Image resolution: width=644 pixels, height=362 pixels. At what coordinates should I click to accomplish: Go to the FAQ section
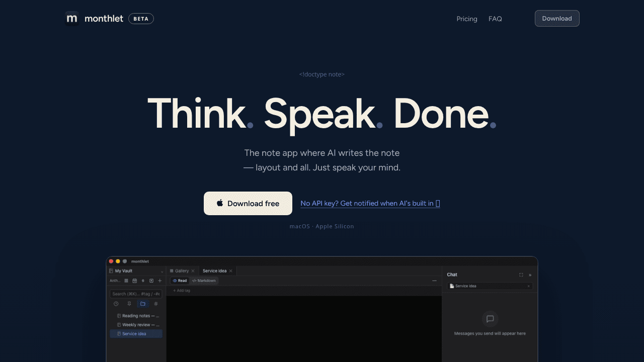coord(495,19)
